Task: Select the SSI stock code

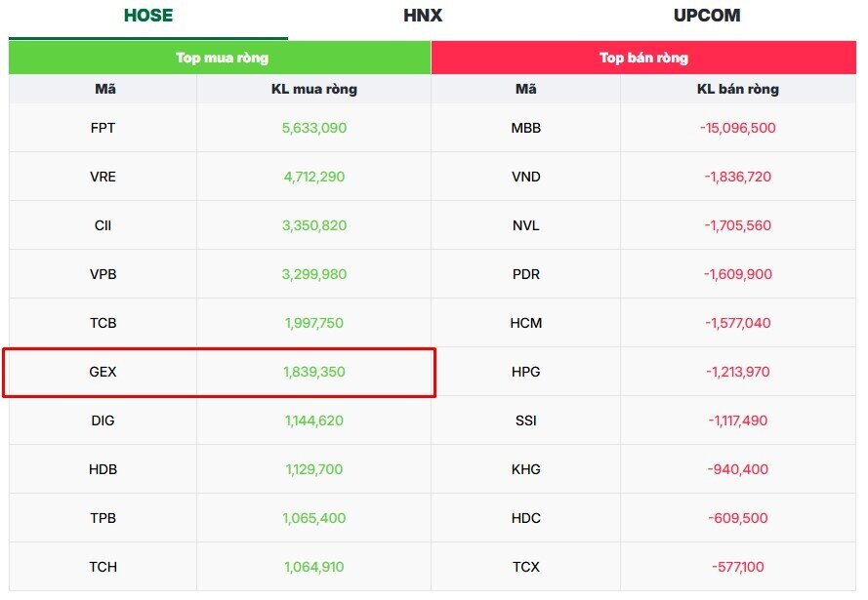Action: [x=526, y=420]
